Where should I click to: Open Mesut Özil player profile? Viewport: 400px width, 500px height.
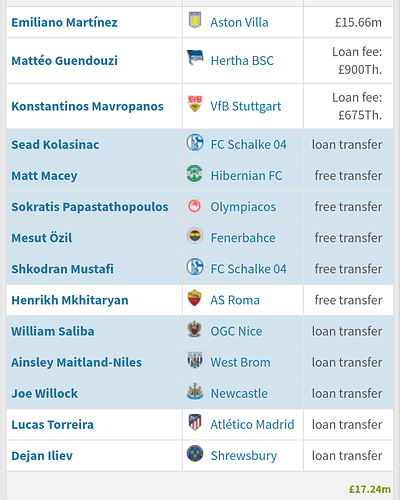point(42,238)
